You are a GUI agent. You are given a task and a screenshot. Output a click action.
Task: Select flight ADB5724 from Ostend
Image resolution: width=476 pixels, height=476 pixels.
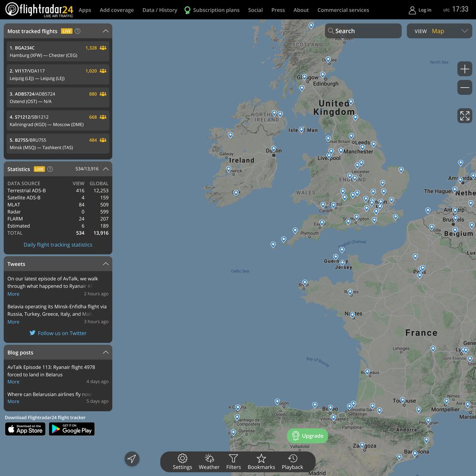point(58,98)
